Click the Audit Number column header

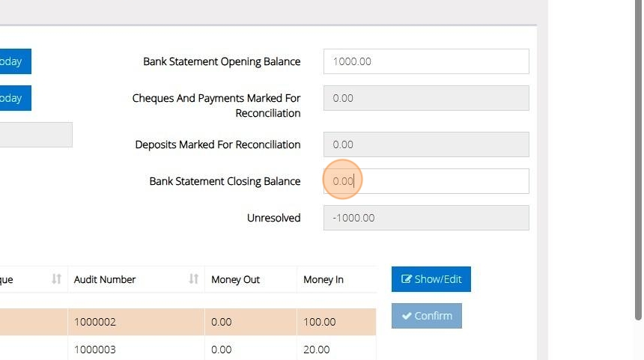tap(136, 280)
